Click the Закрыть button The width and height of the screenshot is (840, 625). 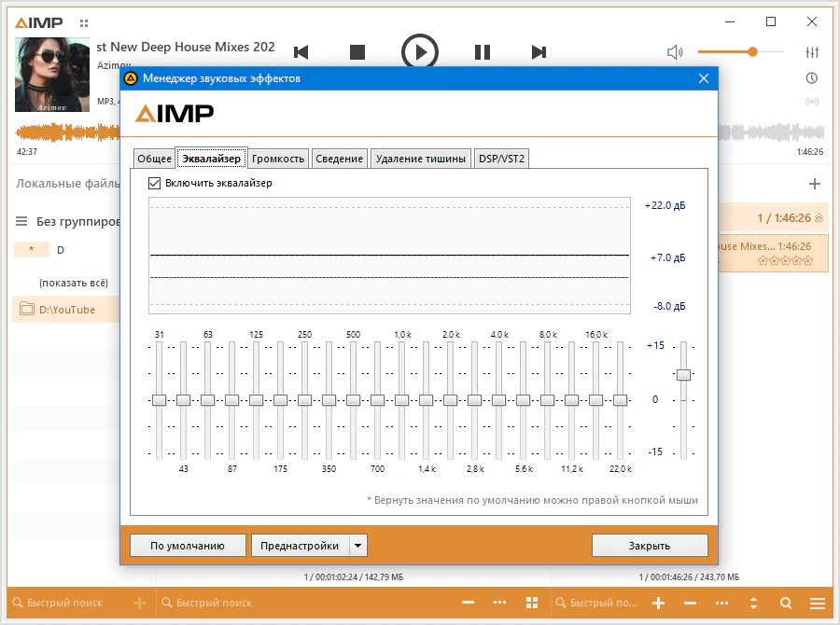(650, 546)
